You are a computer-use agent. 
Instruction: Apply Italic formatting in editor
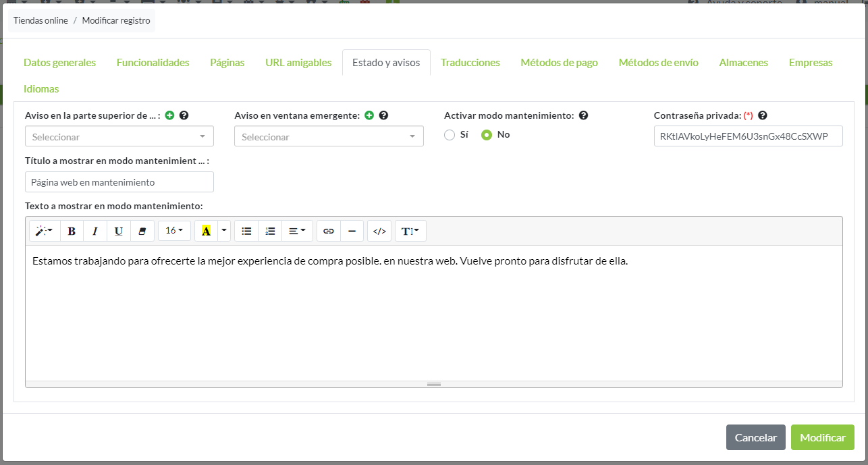[95, 231]
